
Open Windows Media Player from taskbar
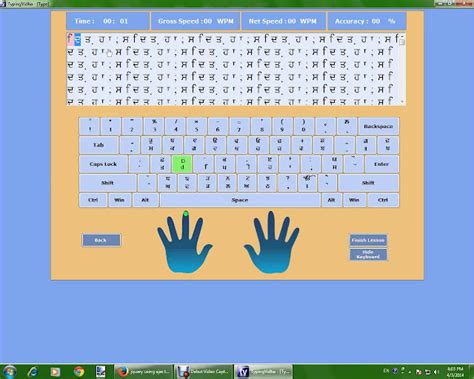click(55, 371)
